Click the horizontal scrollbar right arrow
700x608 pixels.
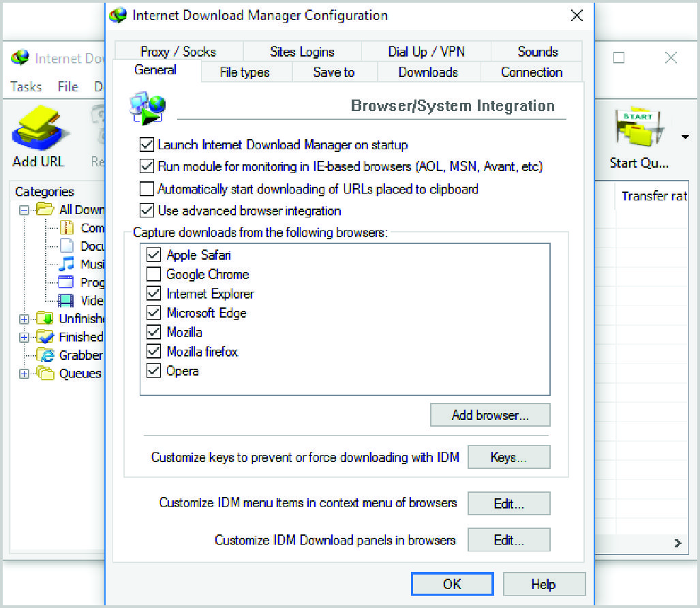[678, 543]
